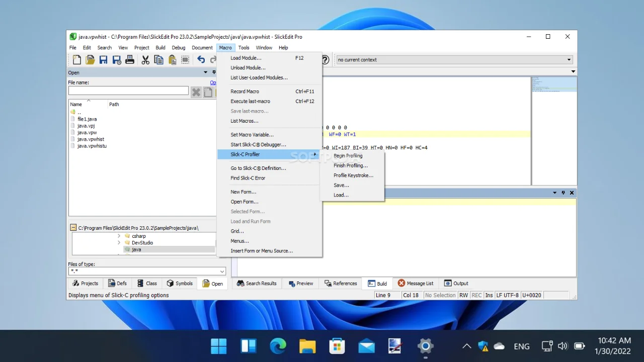Click the Help question mark toolbar icon
Image resolution: width=644 pixels, height=362 pixels.
[326, 60]
